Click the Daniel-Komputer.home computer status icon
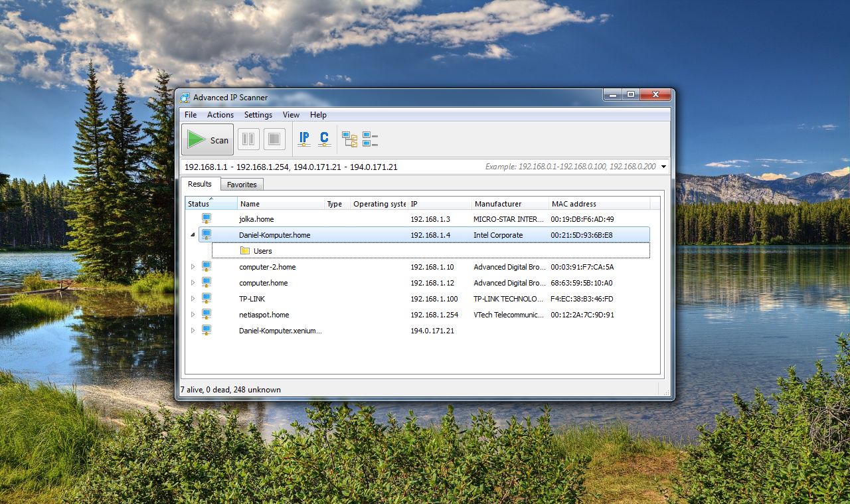This screenshot has height=504, width=850. coord(207,234)
